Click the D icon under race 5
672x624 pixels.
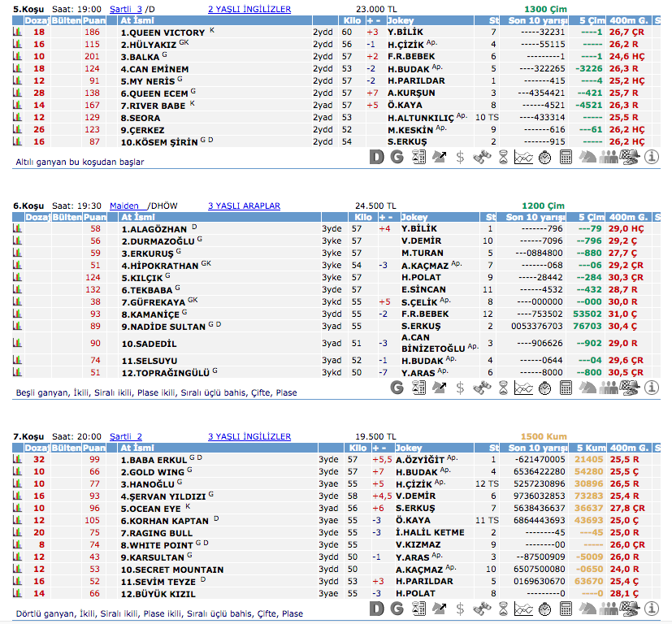pyautogui.click(x=376, y=157)
